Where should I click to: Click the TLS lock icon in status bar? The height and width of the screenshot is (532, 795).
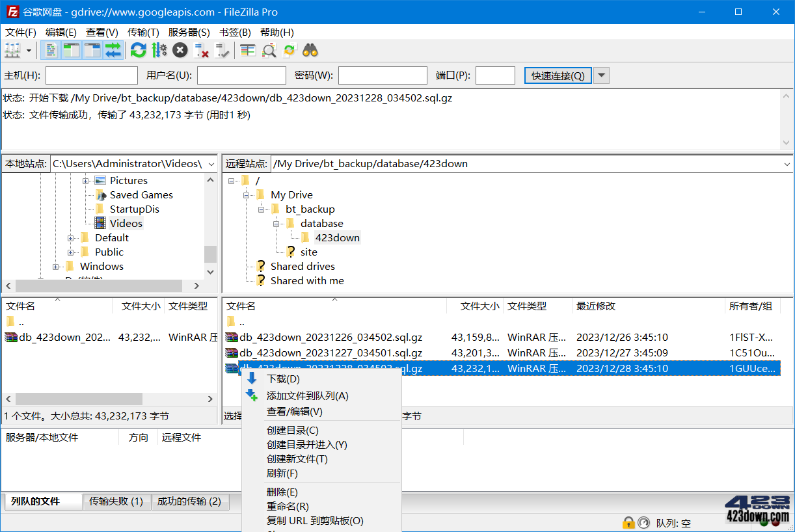(628, 522)
